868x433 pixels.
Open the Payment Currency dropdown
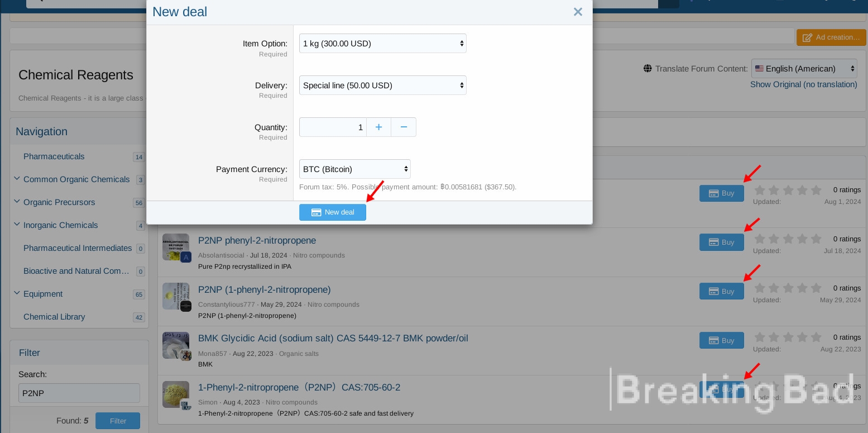tap(355, 169)
